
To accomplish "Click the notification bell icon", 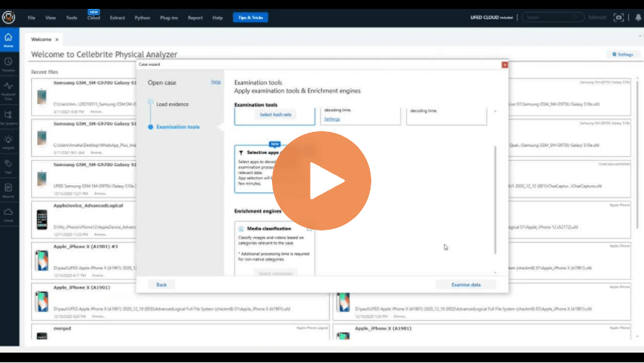I will 638,17.
